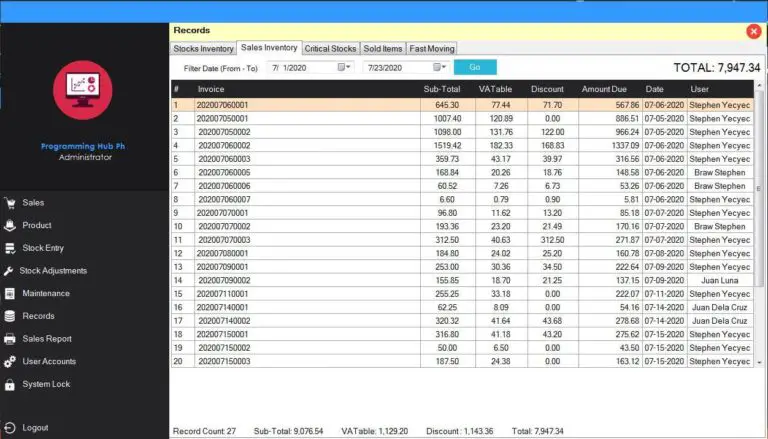Click the Go filter button
This screenshot has height=439, width=768.
475,67
